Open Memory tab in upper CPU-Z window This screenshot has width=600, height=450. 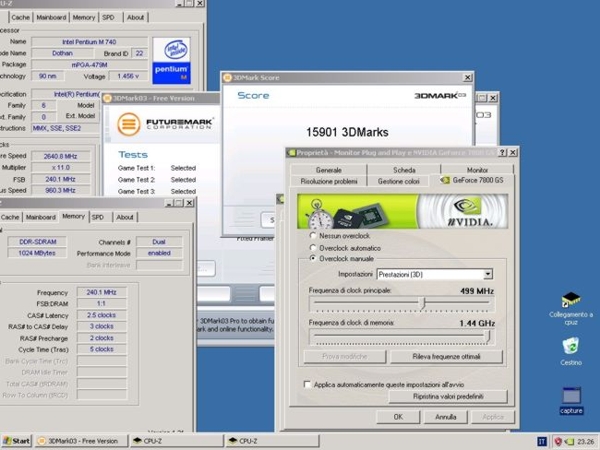(84, 17)
